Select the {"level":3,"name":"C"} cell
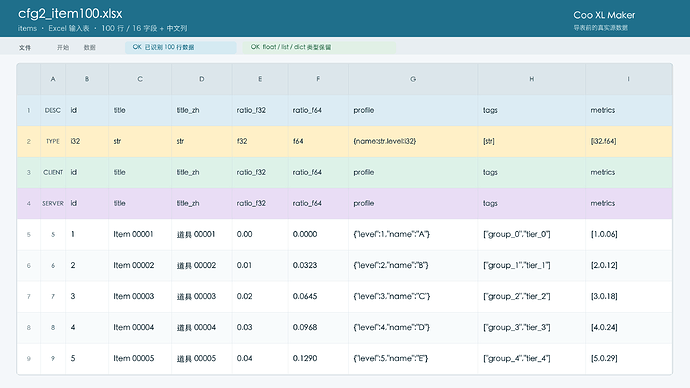Screen dimensions: 690x388 click(413, 296)
